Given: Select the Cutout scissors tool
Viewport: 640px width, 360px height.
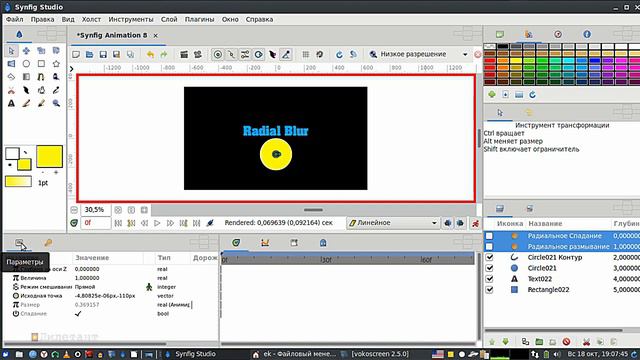Looking at the screenshot, I should tap(11, 90).
